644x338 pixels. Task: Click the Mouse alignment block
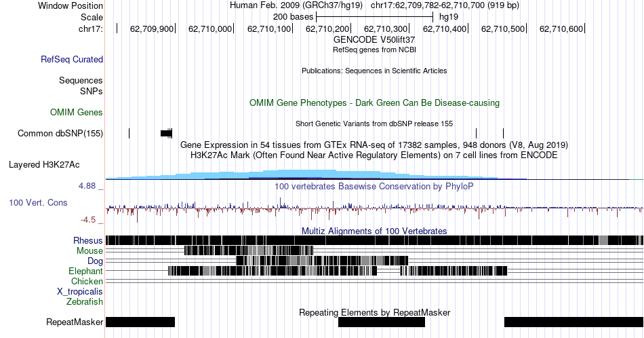[x=249, y=250]
